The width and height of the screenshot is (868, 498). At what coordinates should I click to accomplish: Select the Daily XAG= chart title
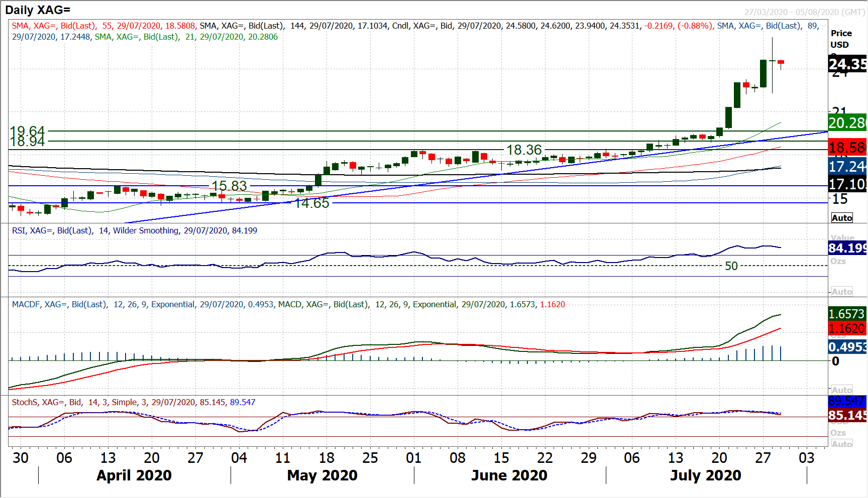[38, 10]
